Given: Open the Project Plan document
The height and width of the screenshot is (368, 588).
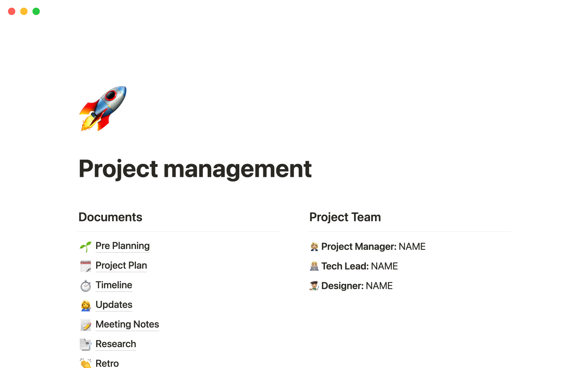Looking at the screenshot, I should coord(121,265).
